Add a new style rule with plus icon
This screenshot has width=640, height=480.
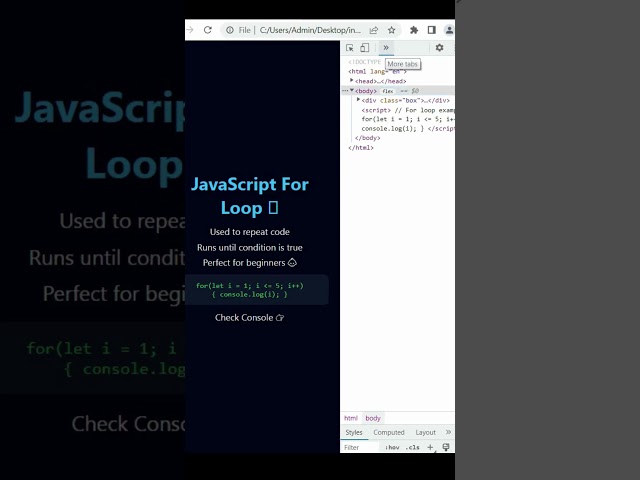click(x=430, y=447)
